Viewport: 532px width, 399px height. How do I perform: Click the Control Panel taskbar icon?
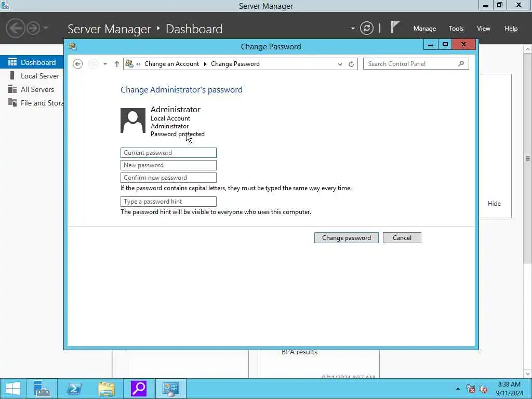pyautogui.click(x=170, y=389)
